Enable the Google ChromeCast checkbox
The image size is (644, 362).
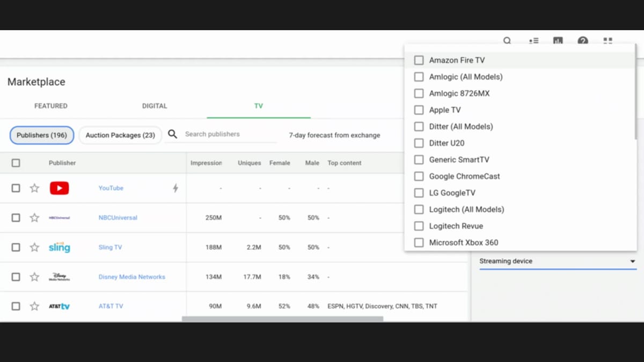click(x=419, y=176)
